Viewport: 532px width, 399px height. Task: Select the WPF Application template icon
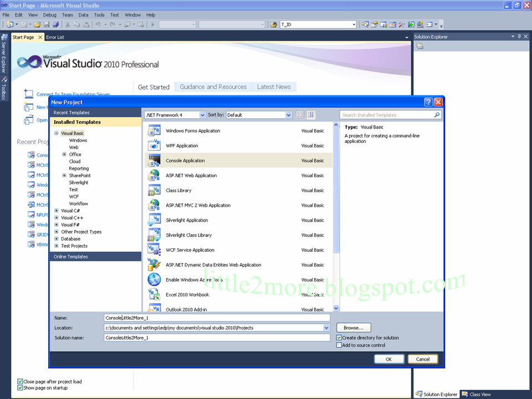154,145
